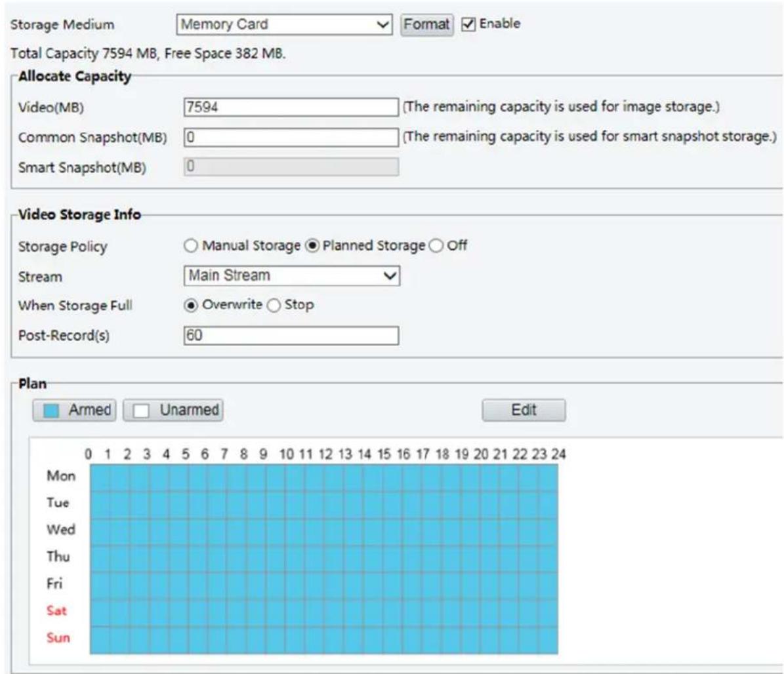
Task: Click the Post-Record(s) input field
Action: 291,335
